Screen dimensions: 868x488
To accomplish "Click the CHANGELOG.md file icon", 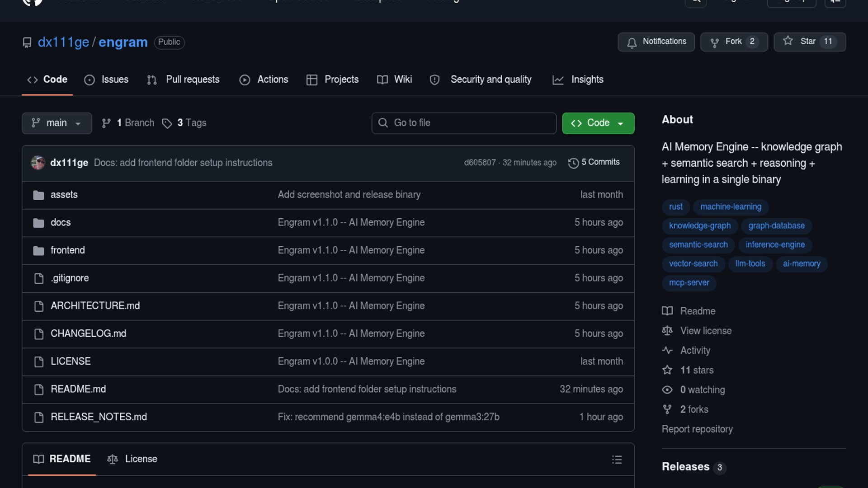I will (x=39, y=334).
